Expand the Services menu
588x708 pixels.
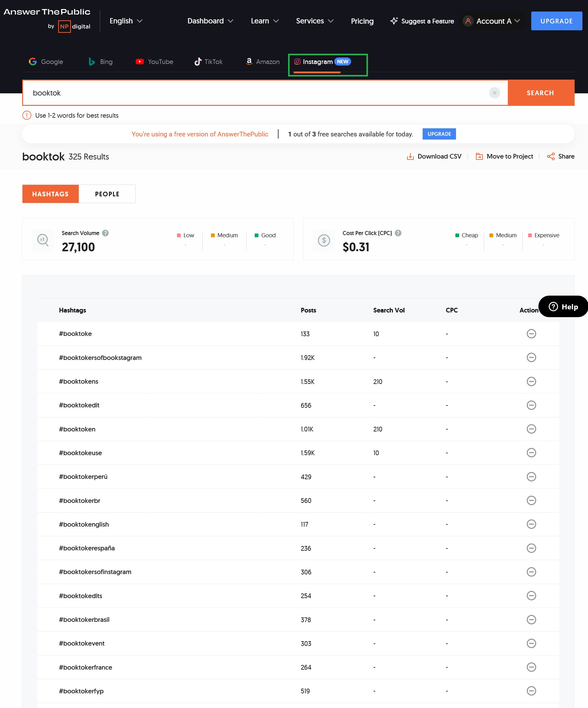pyautogui.click(x=315, y=21)
